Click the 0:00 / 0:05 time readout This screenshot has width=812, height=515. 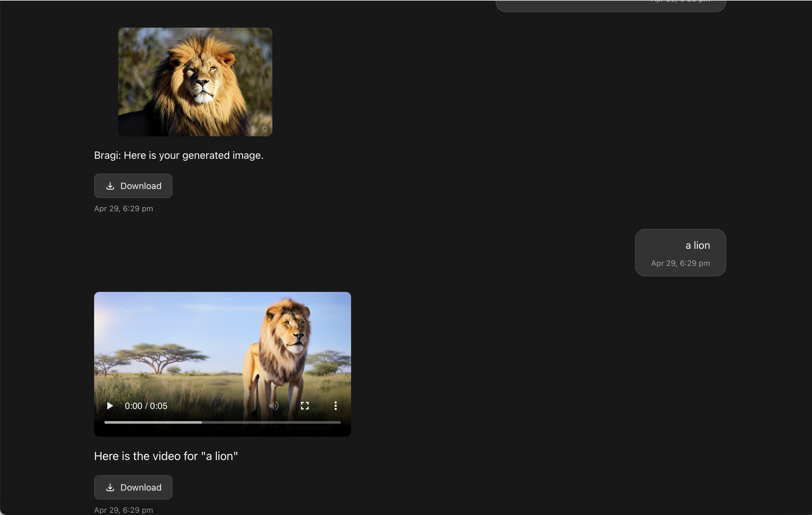click(x=146, y=406)
